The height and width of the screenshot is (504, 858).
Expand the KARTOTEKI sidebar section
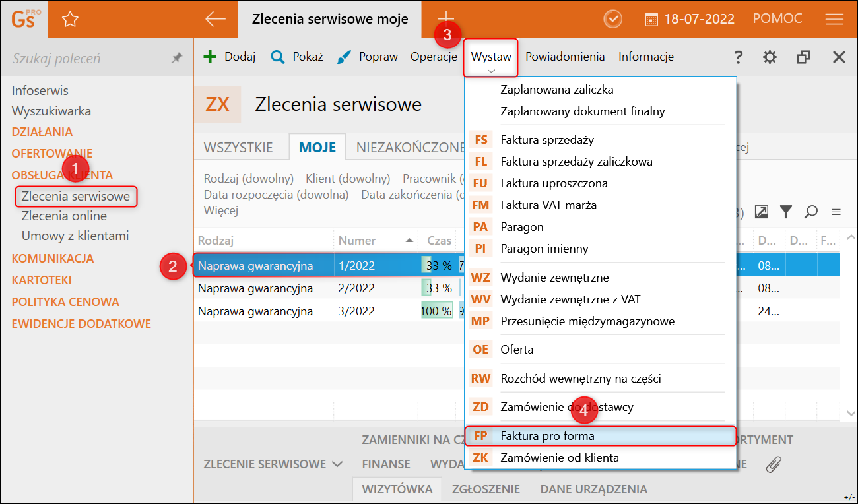[42, 280]
